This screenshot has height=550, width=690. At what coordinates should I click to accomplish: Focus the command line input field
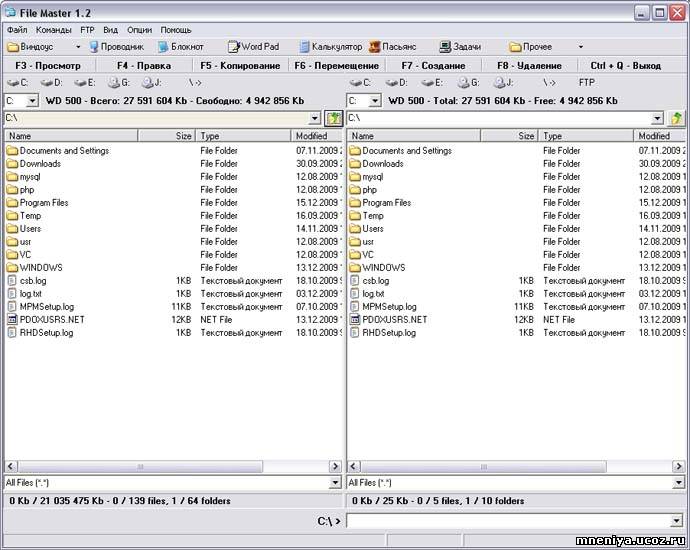(x=510, y=521)
